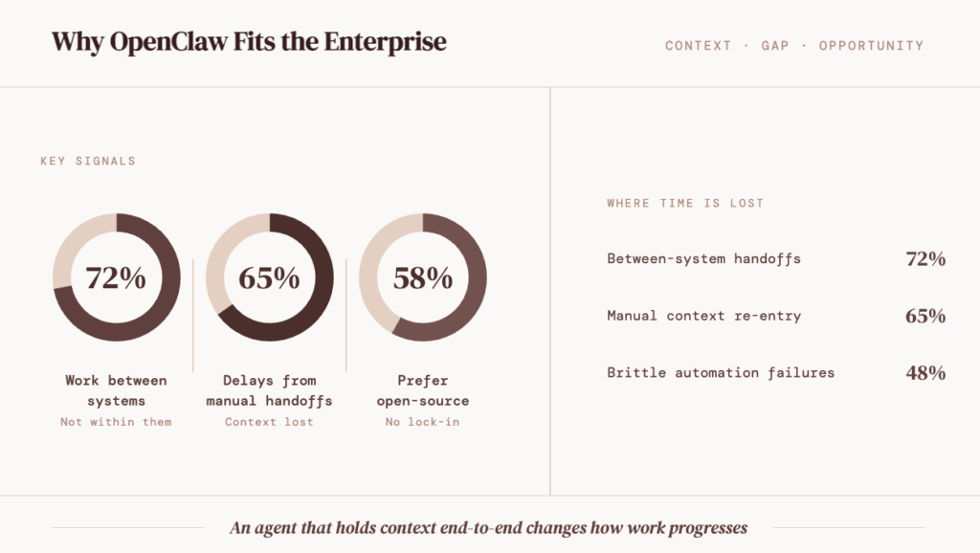
Task: Click the 48% value in the list
Action: click(x=925, y=373)
